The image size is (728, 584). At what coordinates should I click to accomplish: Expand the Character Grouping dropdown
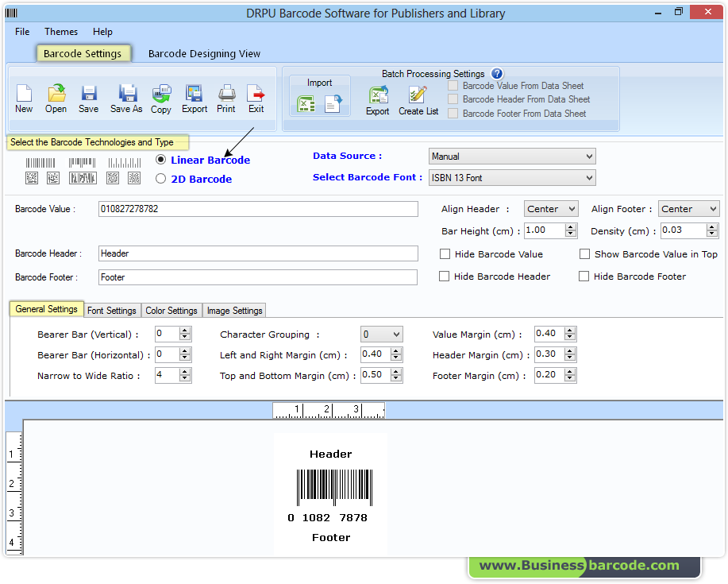pyautogui.click(x=382, y=334)
